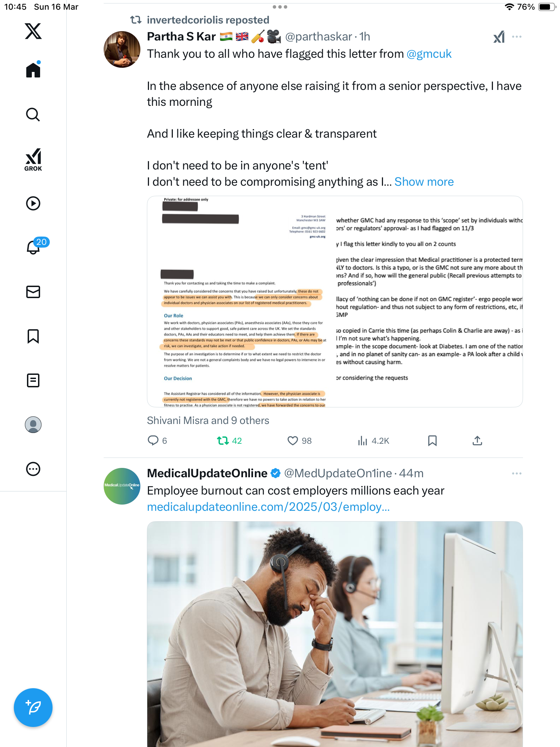Screen dimensions: 560x747
Task: Share Partha S Kar's post
Action: pyautogui.click(x=477, y=441)
